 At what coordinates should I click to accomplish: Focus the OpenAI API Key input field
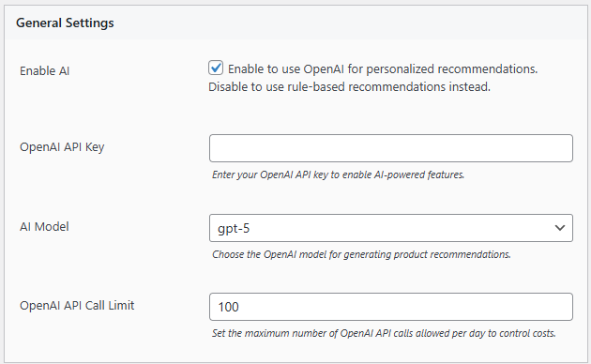pyautogui.click(x=391, y=148)
